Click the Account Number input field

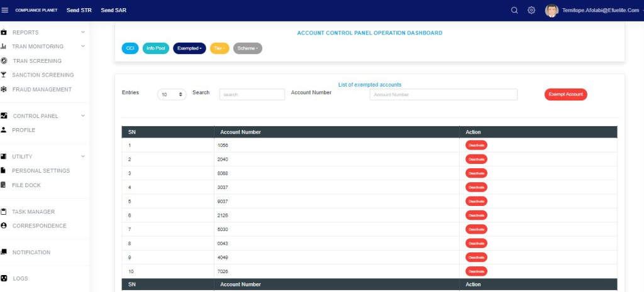[x=443, y=94]
